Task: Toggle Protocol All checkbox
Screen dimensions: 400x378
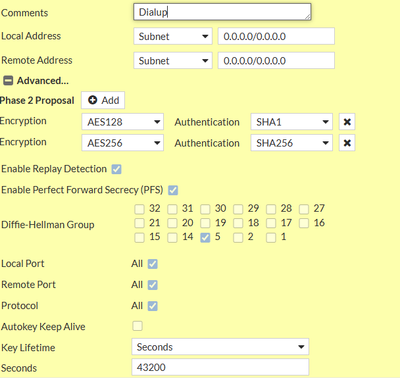Action: coord(153,306)
